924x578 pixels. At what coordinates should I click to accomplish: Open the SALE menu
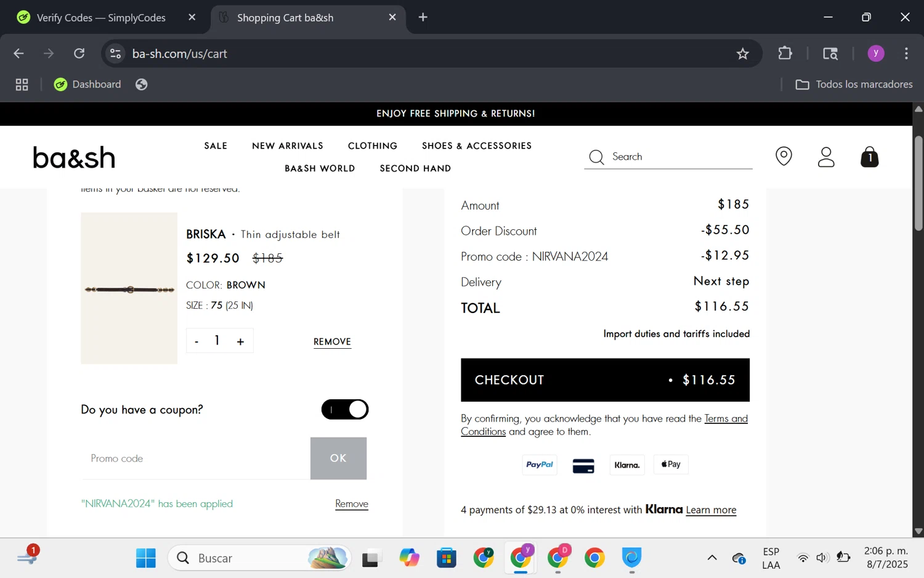point(216,146)
